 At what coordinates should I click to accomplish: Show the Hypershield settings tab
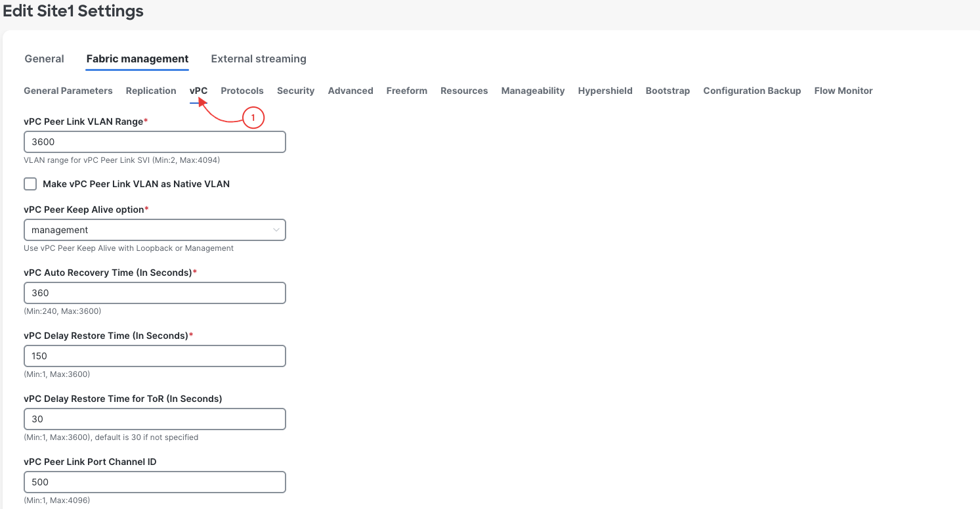tap(605, 91)
